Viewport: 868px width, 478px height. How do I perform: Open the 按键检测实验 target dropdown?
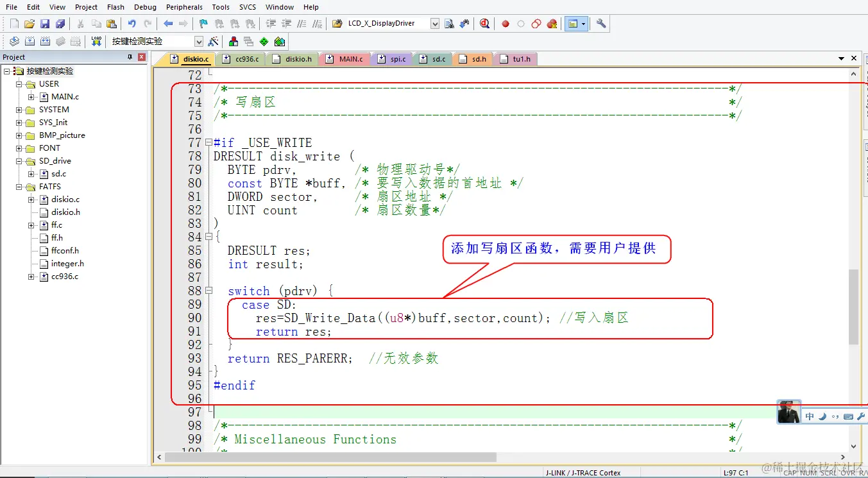[x=199, y=40]
